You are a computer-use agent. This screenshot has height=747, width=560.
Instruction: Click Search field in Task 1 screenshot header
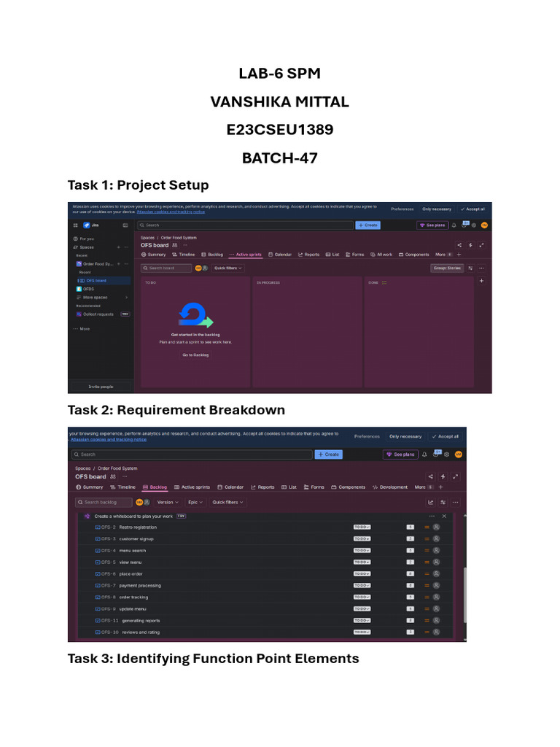(x=245, y=225)
